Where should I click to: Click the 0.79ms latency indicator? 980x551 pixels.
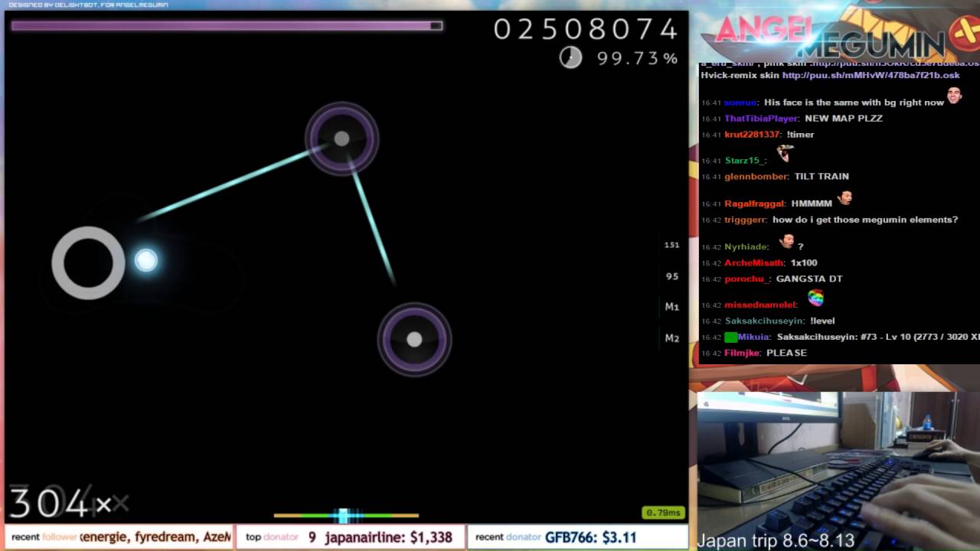coord(663,513)
